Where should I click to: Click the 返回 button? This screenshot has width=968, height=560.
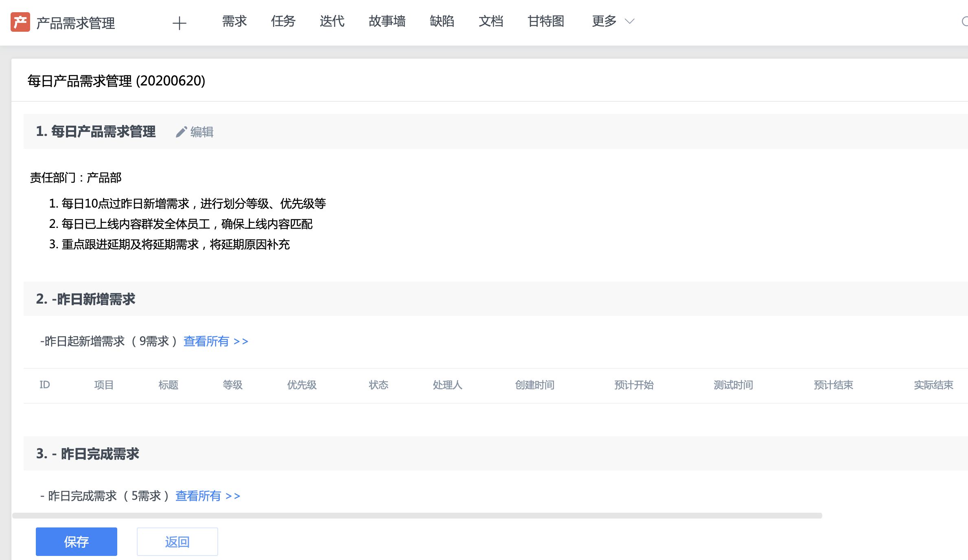point(177,541)
